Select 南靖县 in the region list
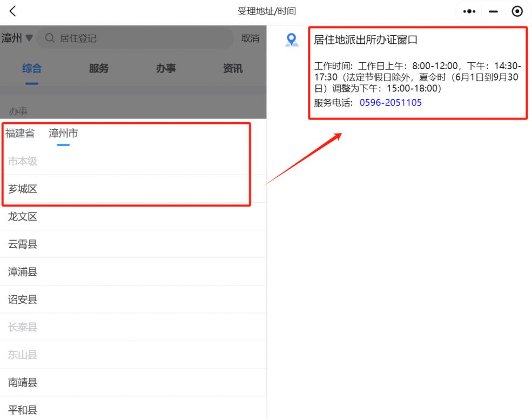 (x=23, y=383)
